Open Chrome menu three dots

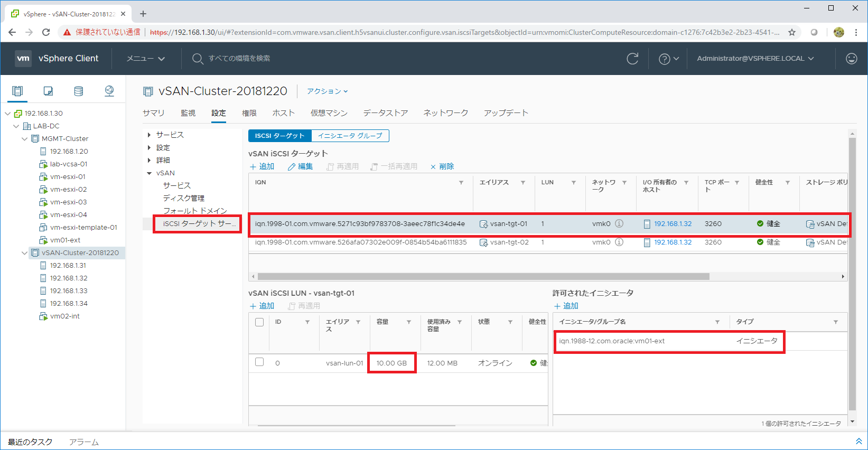tap(856, 32)
